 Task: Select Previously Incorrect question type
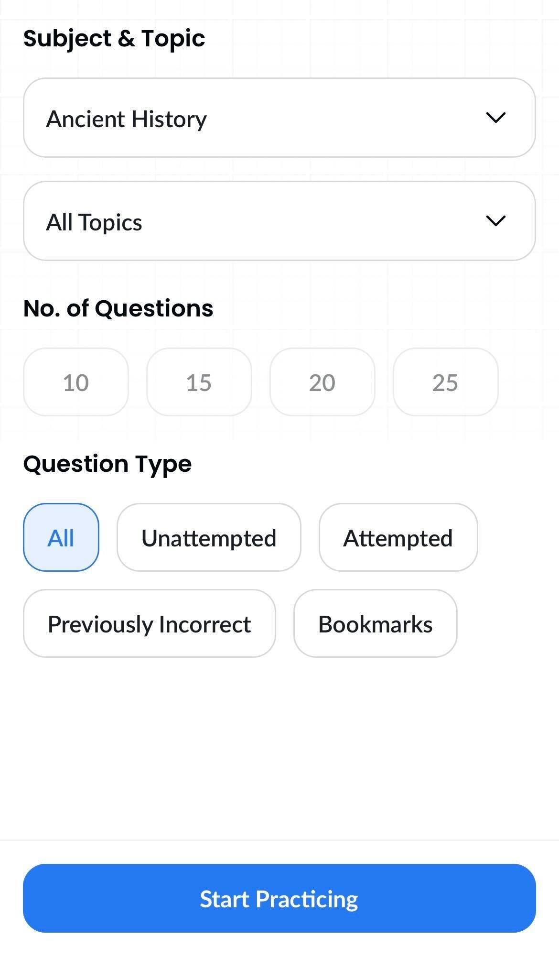[x=149, y=623]
